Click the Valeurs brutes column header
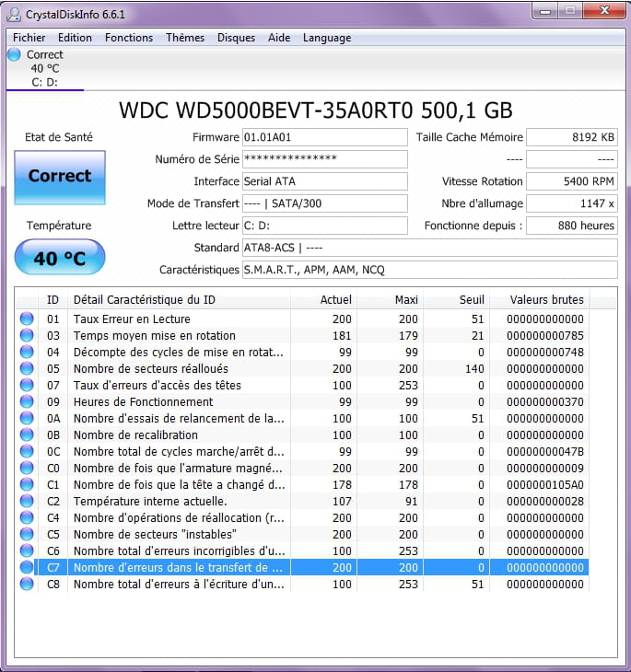Screen dimensions: 631x672 [x=547, y=299]
